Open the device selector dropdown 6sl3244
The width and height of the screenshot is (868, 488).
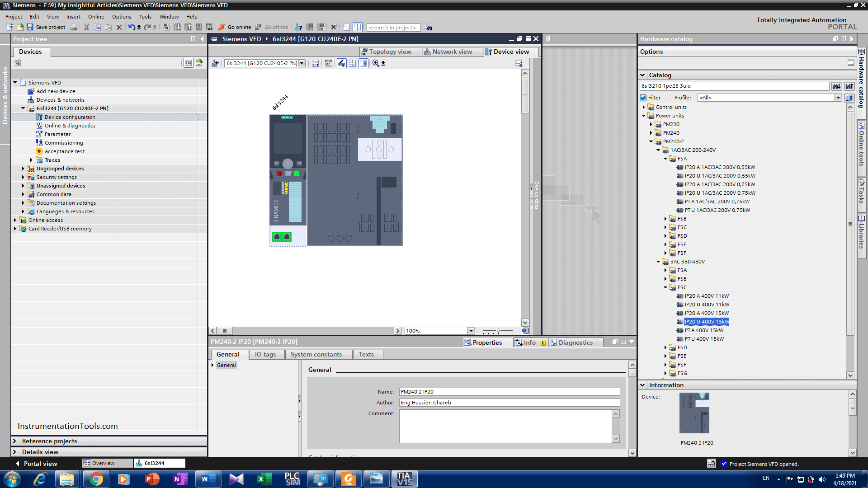pyautogui.click(x=302, y=63)
